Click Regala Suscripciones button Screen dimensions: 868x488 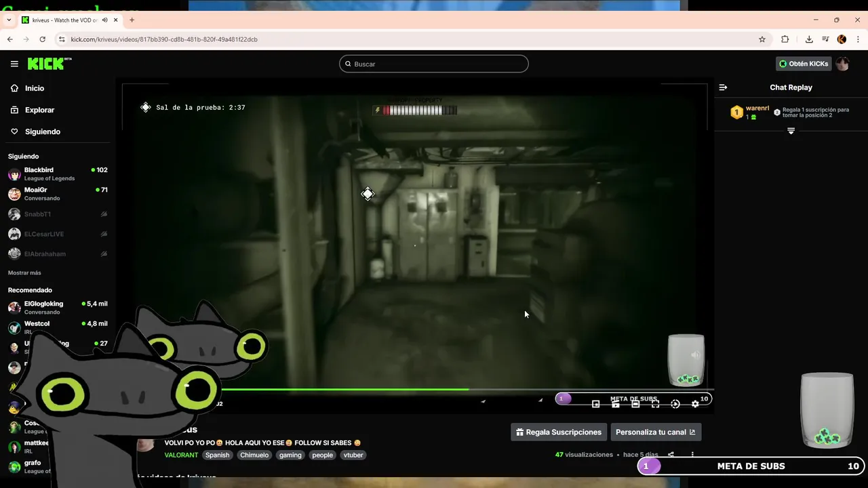coord(559,432)
